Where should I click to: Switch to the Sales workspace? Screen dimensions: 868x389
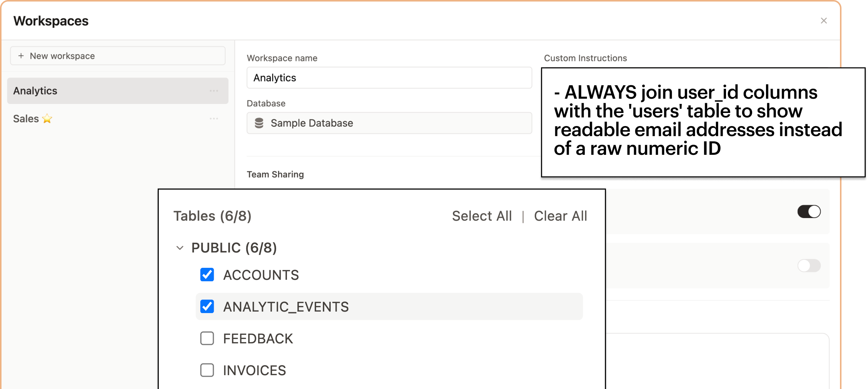pos(26,119)
